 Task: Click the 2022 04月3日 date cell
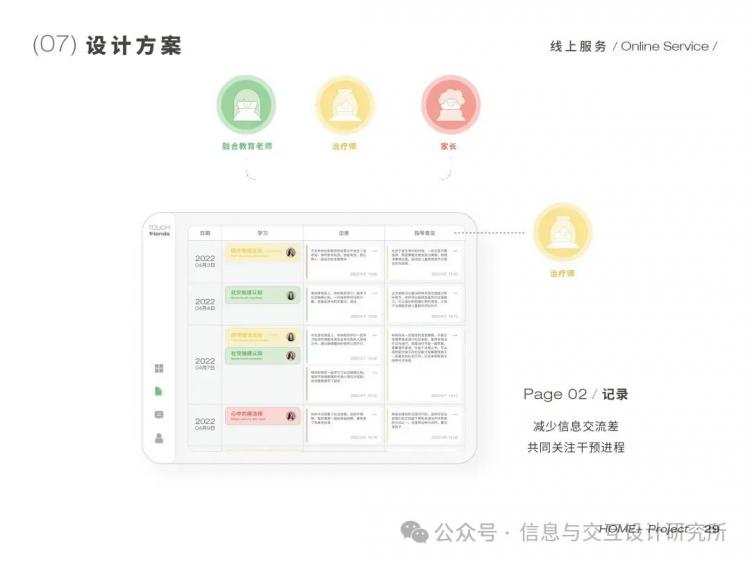(205, 261)
